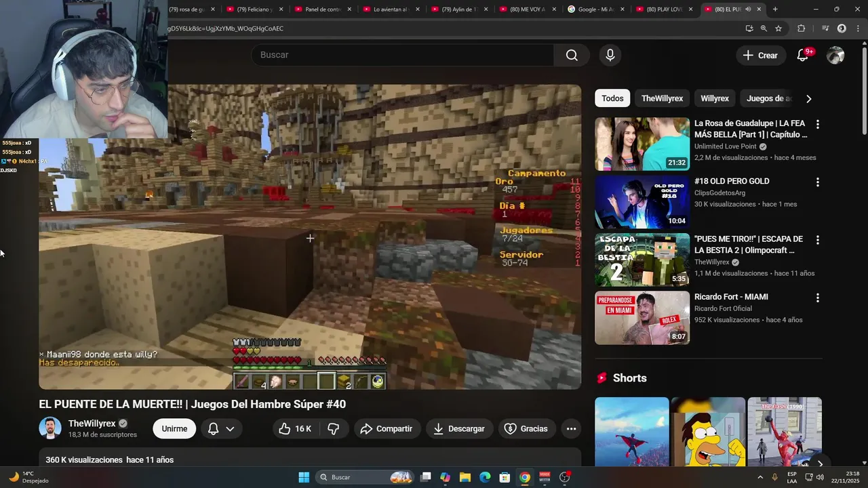Click into the YouTube Buscar search field
Image resolution: width=868 pixels, height=488 pixels.
tap(402, 55)
